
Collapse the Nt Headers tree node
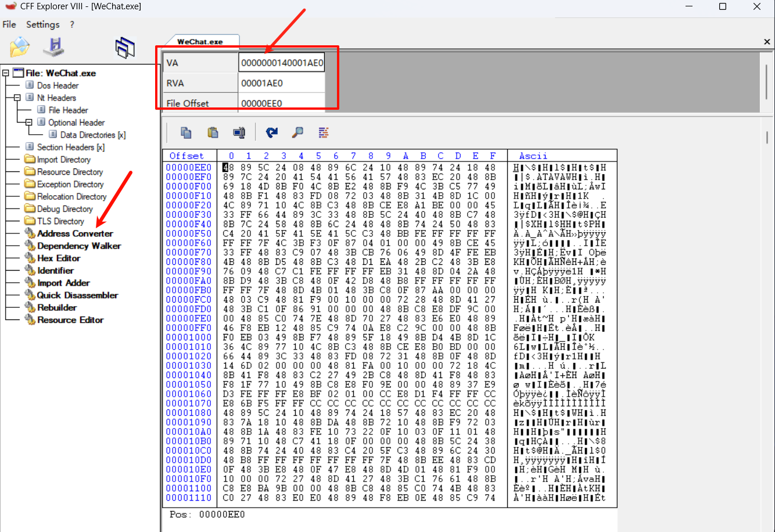click(x=17, y=98)
